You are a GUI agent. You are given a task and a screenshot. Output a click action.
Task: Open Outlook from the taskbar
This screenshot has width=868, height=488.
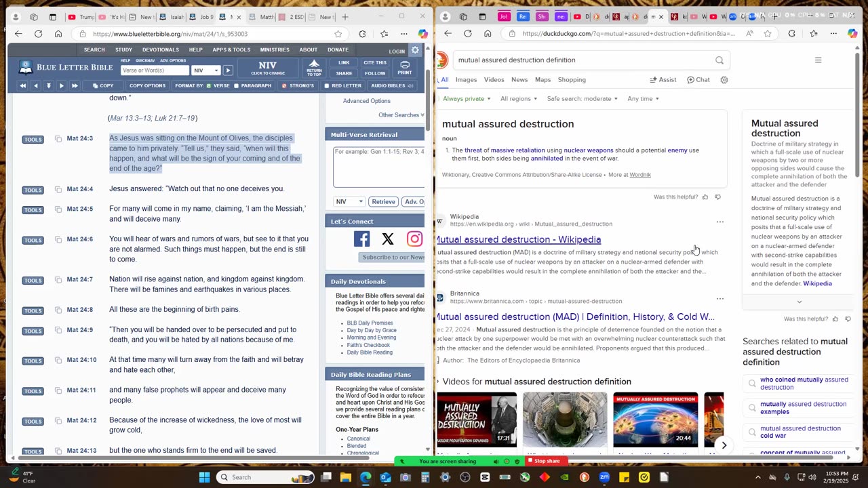pyautogui.click(x=385, y=477)
